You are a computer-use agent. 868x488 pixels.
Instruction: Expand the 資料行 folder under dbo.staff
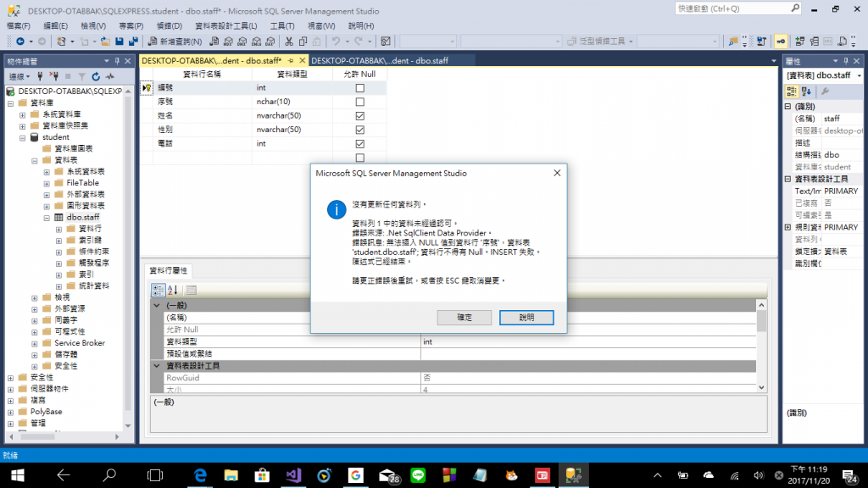point(58,229)
